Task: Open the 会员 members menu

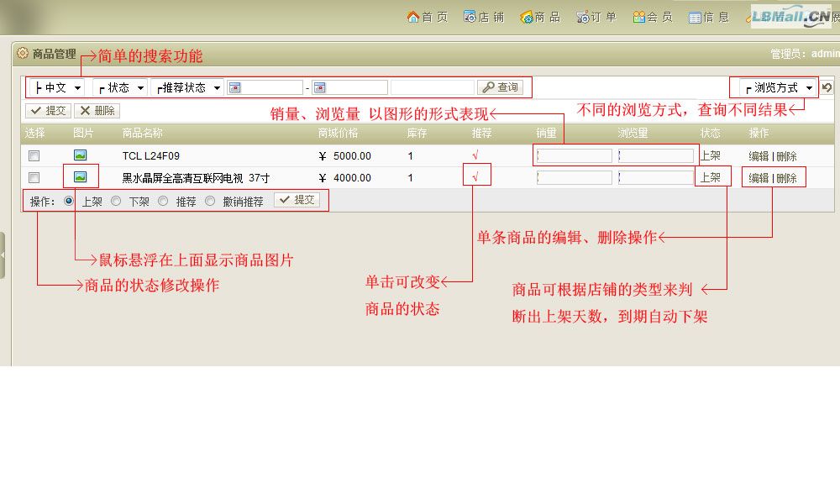Action: click(653, 17)
